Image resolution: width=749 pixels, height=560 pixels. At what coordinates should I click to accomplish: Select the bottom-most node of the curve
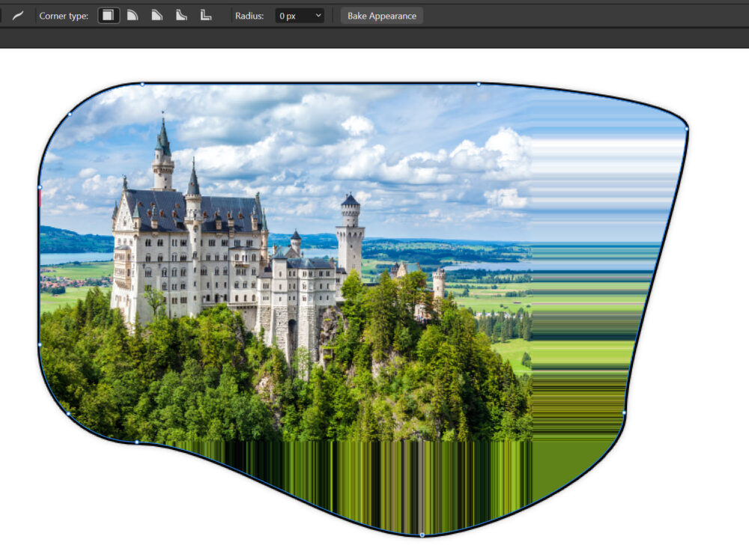(422, 535)
